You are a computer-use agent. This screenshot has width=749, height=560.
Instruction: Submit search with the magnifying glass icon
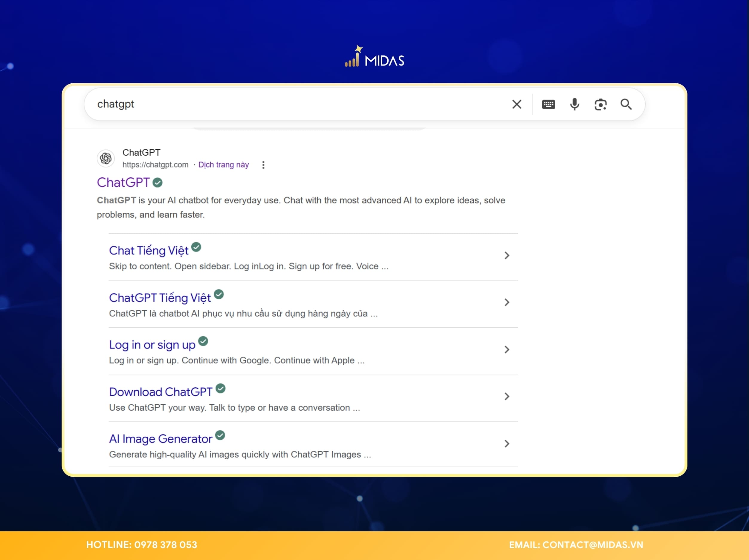[626, 104]
